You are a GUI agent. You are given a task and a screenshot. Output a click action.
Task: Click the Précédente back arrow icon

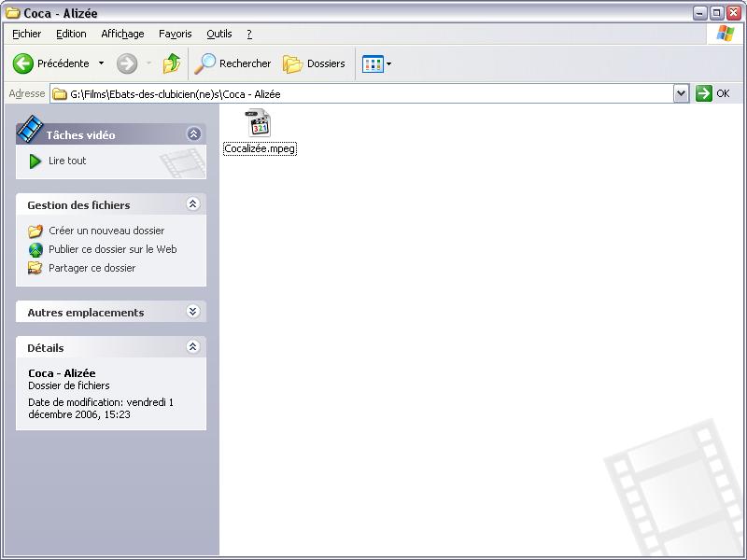click(23, 63)
